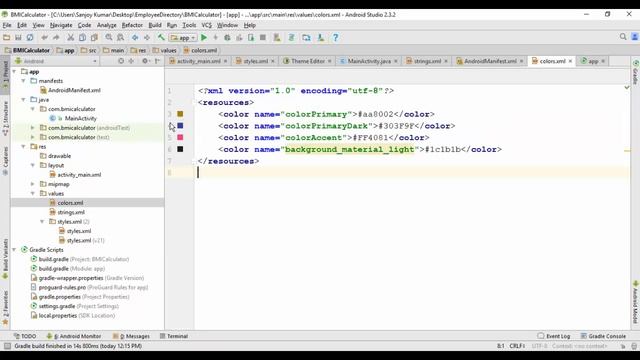
Task: Click the Find magnifier icon
Action: pos(109,38)
